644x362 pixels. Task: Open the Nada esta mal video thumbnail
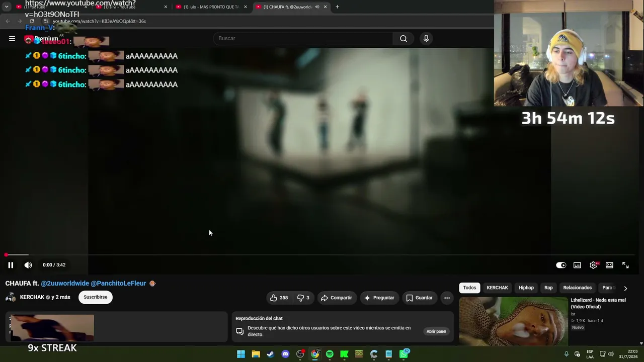[513, 322]
